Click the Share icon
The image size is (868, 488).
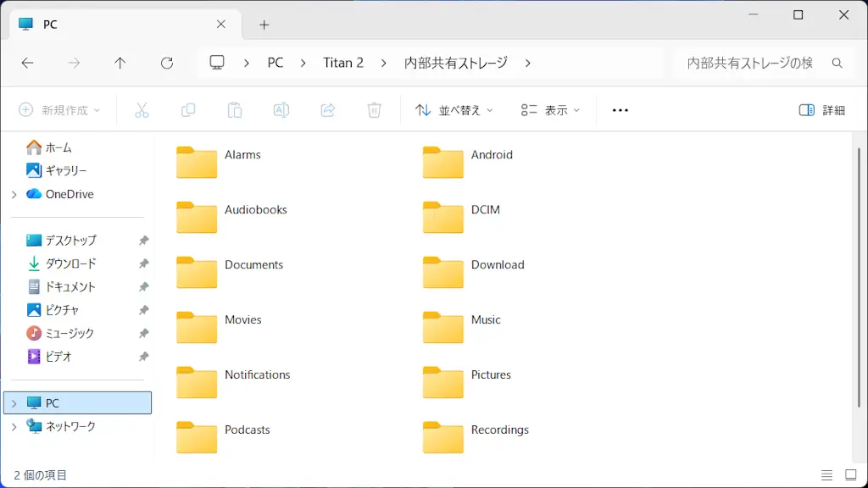(328, 109)
